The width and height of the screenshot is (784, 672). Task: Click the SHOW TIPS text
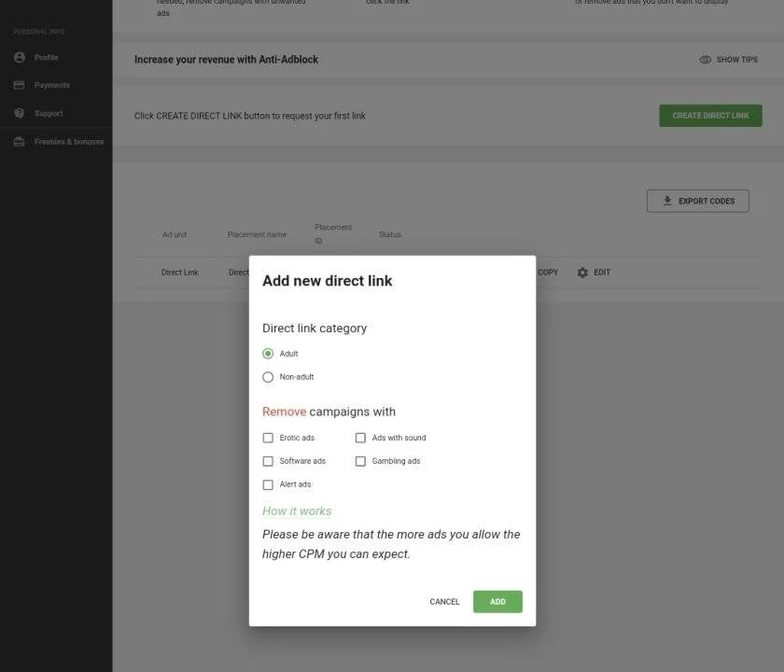tap(737, 60)
